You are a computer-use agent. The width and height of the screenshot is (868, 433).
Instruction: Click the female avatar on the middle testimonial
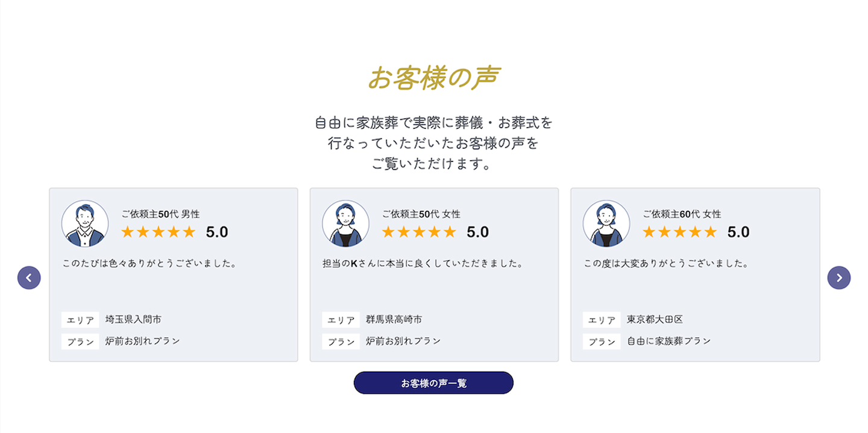[345, 223]
